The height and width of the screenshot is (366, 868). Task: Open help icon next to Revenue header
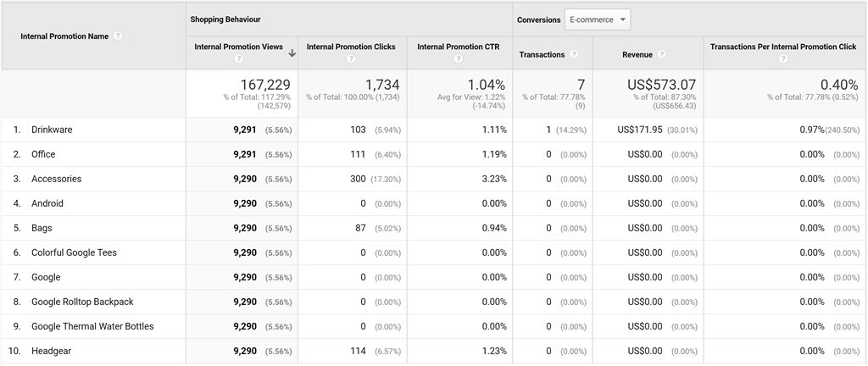[661, 54]
